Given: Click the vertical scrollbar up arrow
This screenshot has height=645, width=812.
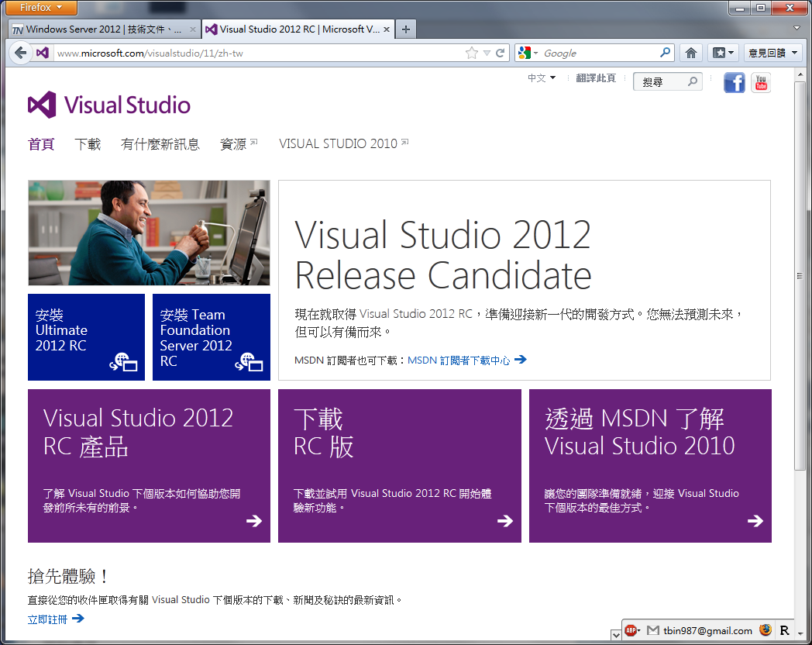Looking at the screenshot, I should [800, 74].
